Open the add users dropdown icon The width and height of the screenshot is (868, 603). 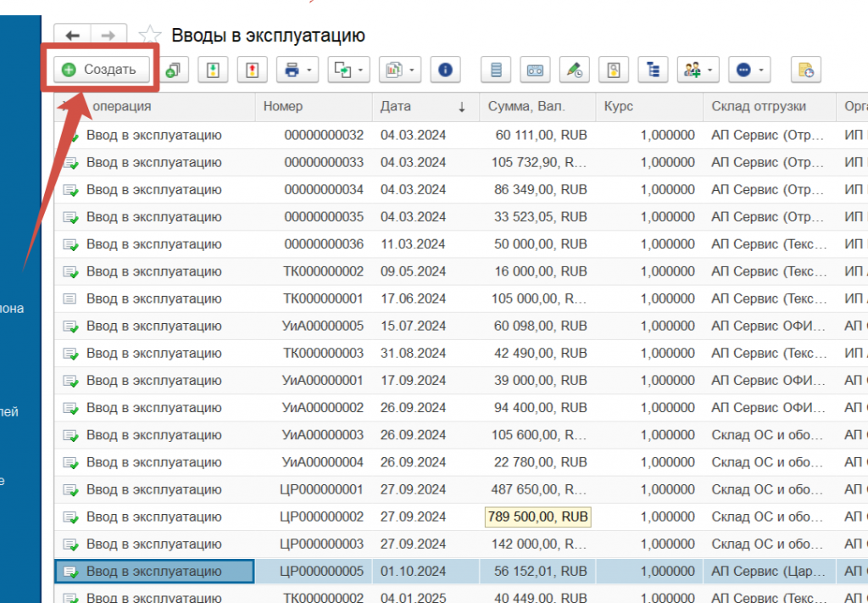pyautogui.click(x=698, y=70)
